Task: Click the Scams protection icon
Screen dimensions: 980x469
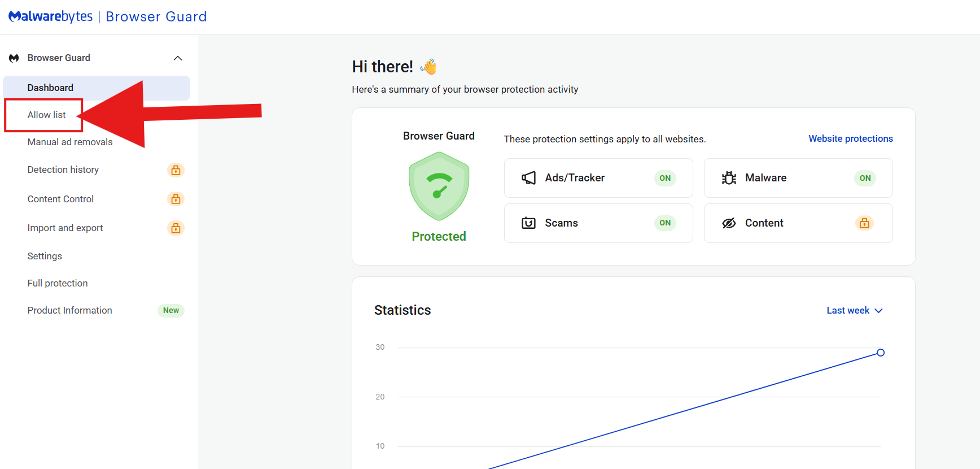Action: 528,223
